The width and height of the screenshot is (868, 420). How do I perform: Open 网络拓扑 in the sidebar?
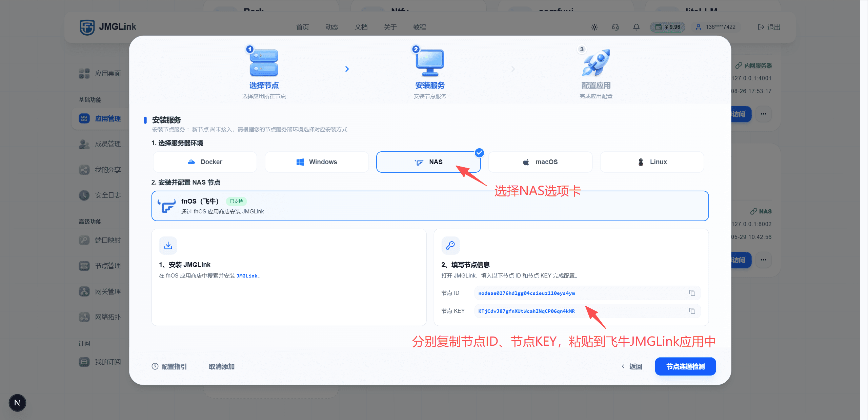tap(100, 317)
